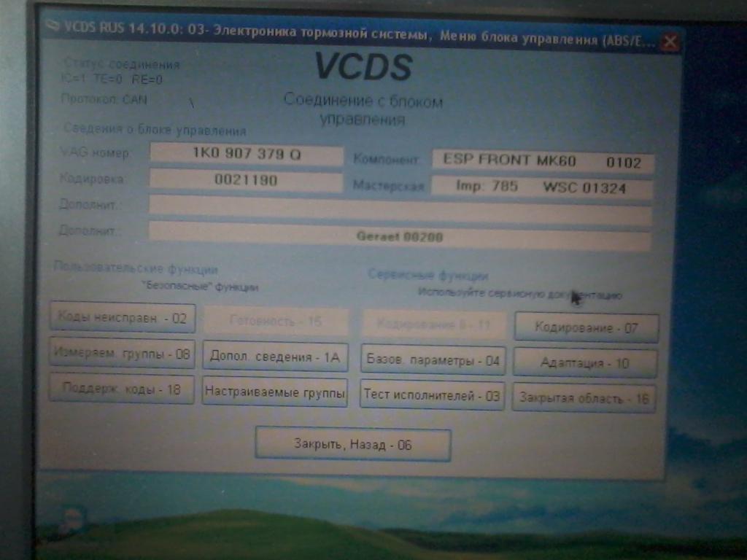Click the 'Соединение с блоком управления' text
The width and height of the screenshot is (747, 560).
pos(363,109)
